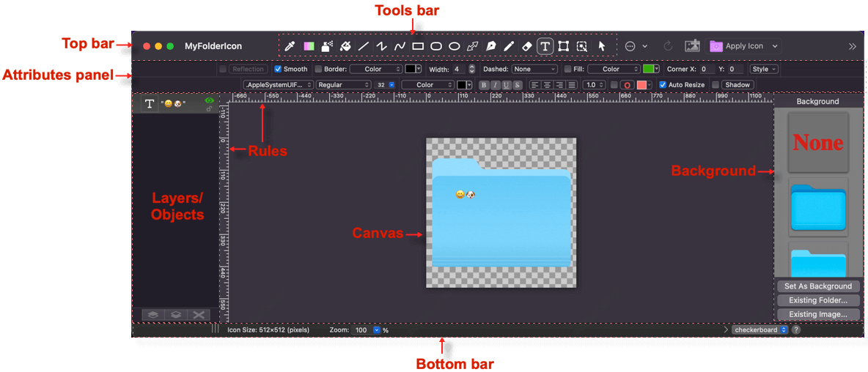Open the Border Color type dropdown
Viewport: 868px width, 372px height.
coord(376,69)
